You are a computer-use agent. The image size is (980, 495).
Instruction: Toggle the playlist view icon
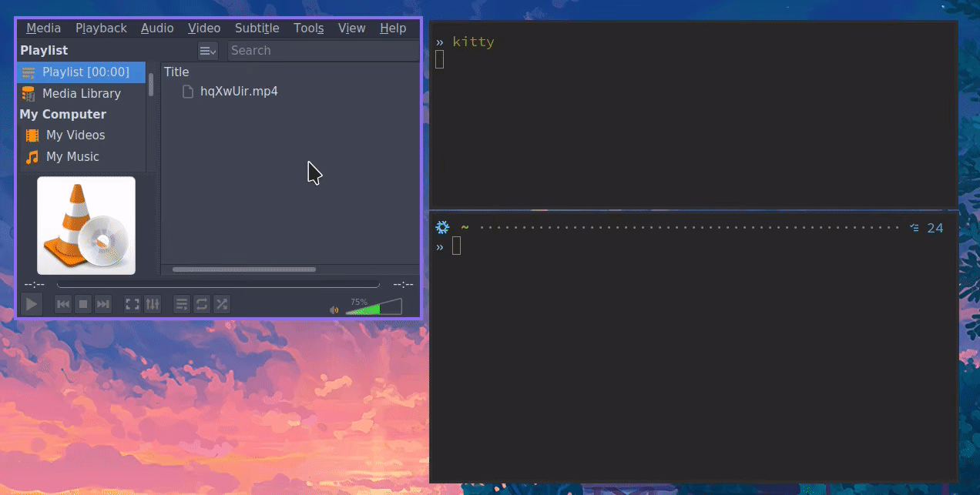(182, 304)
